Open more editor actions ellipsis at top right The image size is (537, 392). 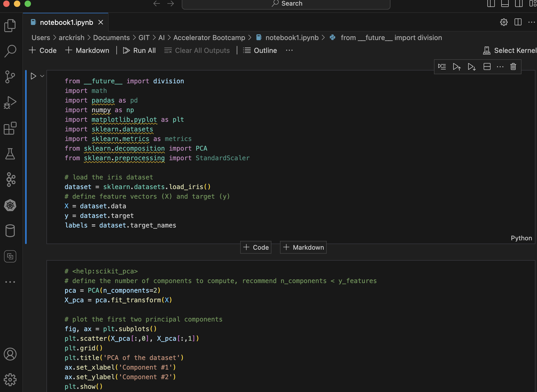(532, 22)
